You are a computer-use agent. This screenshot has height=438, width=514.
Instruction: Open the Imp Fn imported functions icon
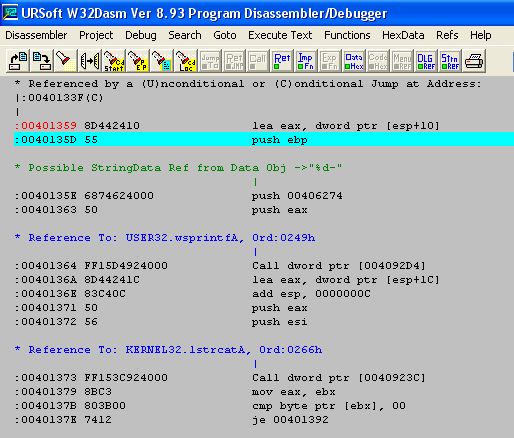(306, 61)
